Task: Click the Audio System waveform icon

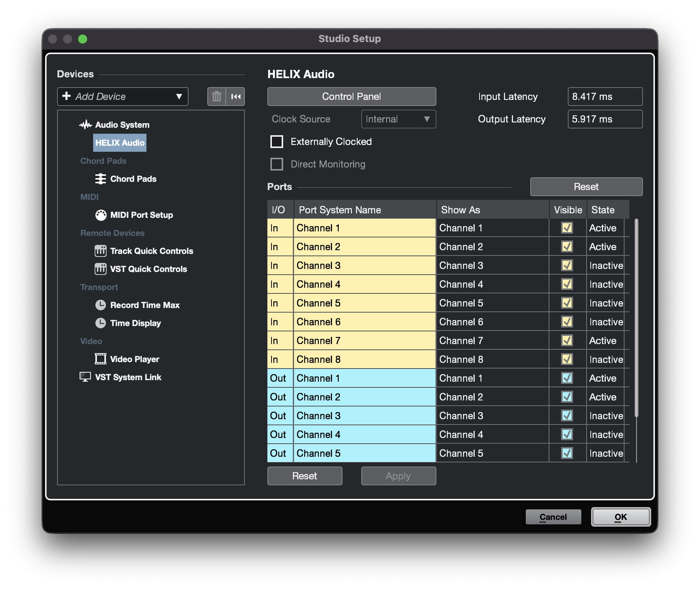Action: point(86,125)
